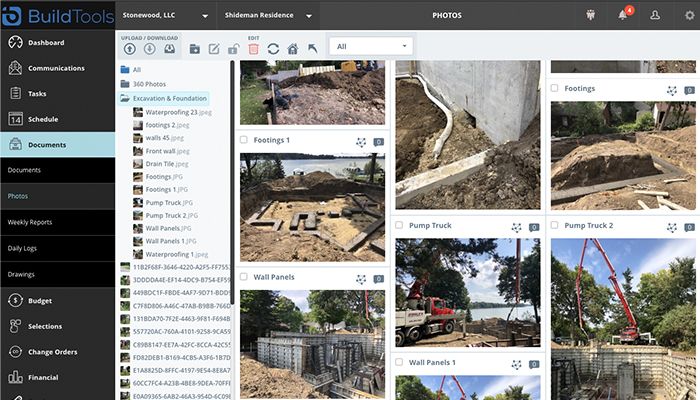Screen dimensions: 700x400
Task: Click the download arrow icon
Action: click(150, 49)
